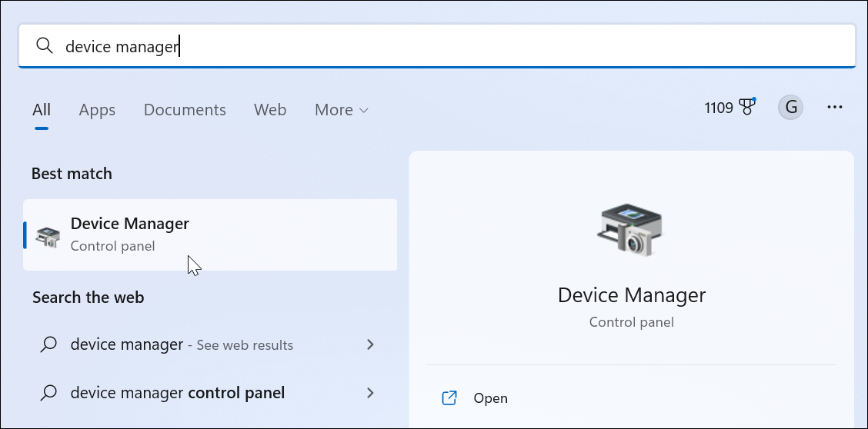Open Device Manager best match result
Image resolution: width=868 pixels, height=429 pixels.
tap(210, 234)
